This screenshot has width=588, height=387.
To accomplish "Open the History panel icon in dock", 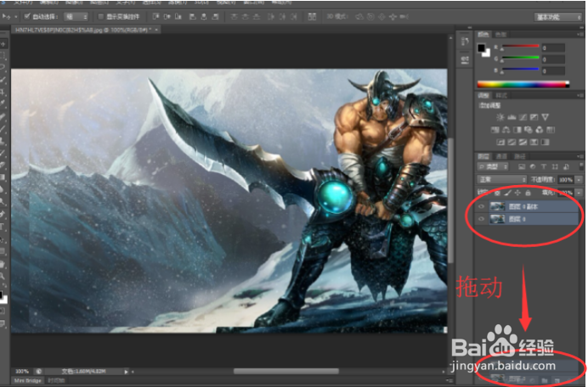I will click(465, 42).
